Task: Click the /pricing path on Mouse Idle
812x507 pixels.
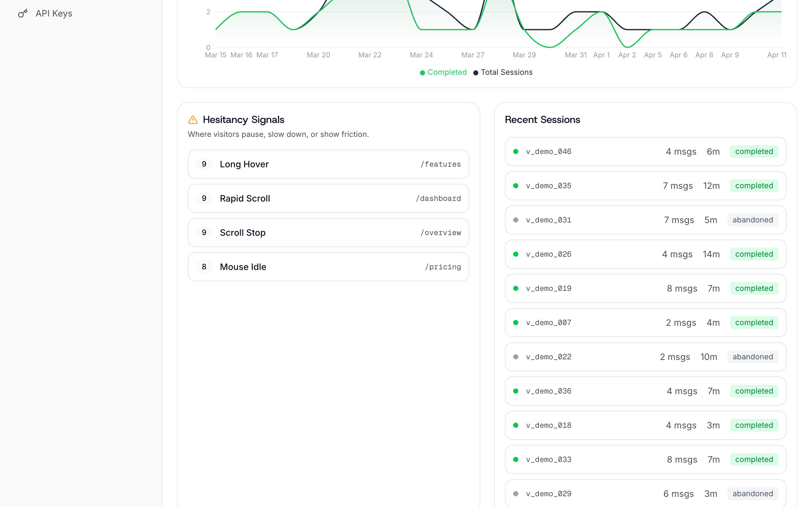Action: coord(443,267)
